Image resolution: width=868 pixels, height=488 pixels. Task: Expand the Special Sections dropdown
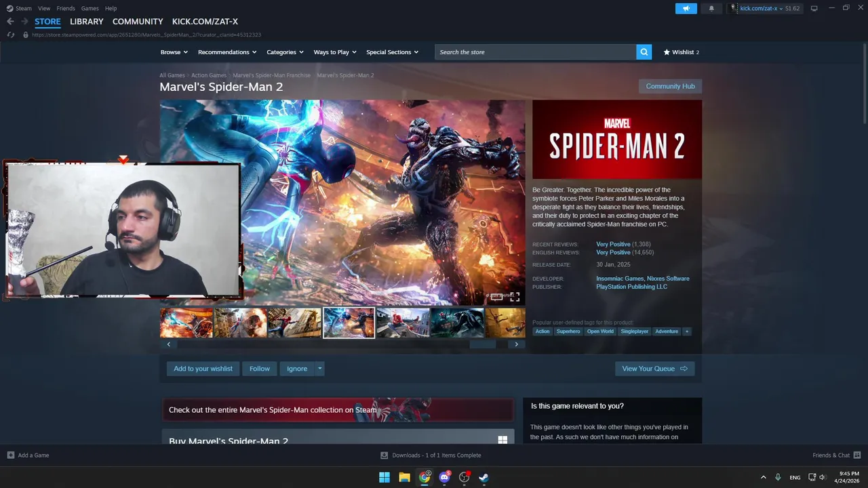393,52
